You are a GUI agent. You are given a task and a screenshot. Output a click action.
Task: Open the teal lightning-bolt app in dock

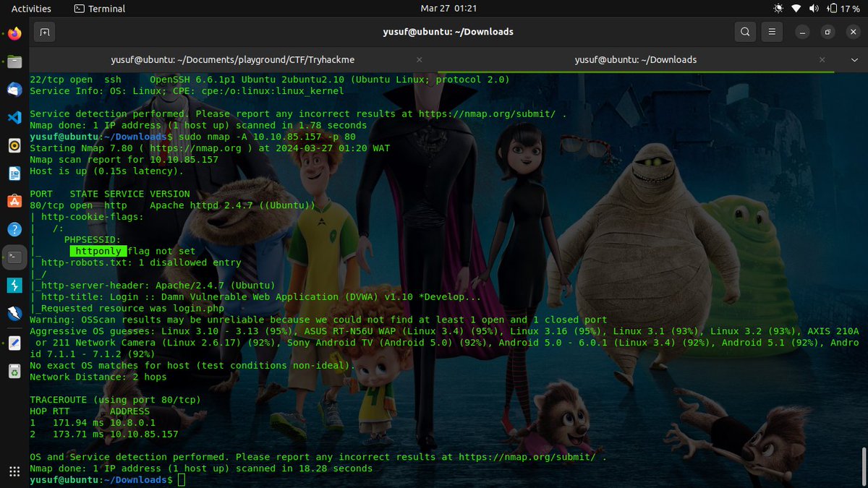pos(14,286)
